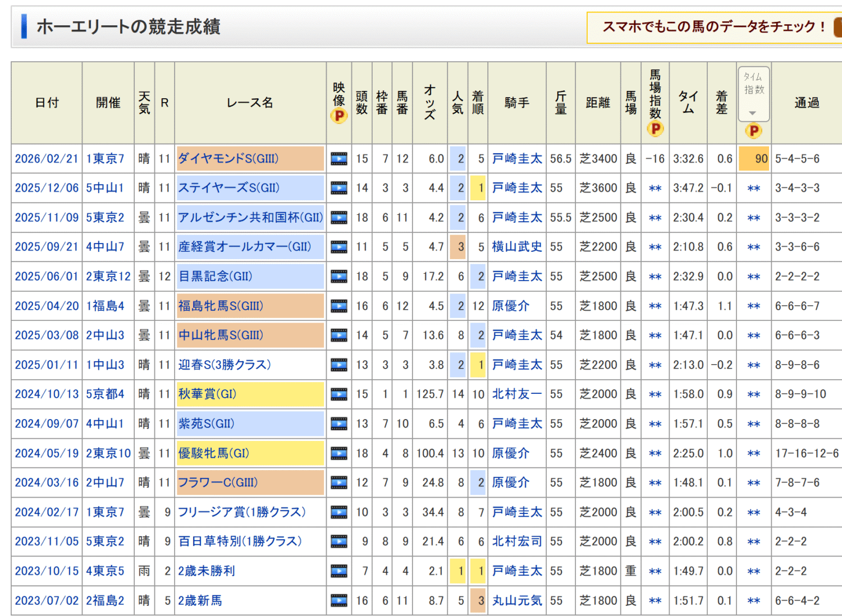Play video for ステイヤーズS race
This screenshot has height=616, width=842.
338,188
